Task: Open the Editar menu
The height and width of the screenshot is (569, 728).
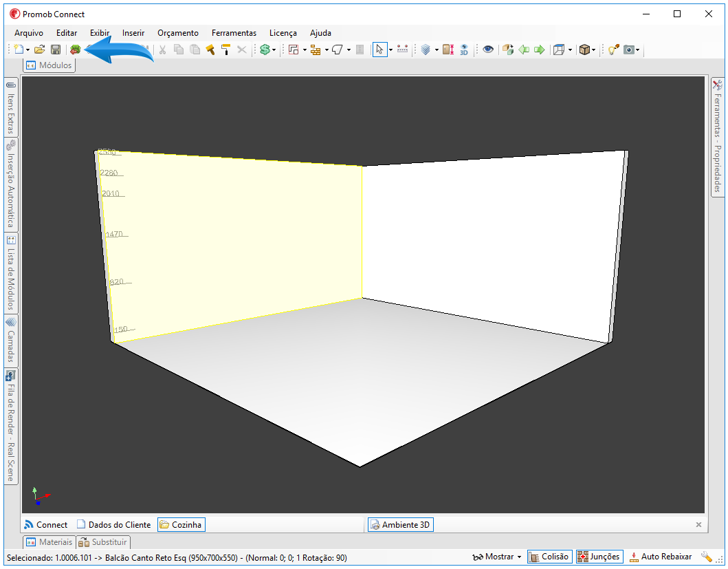Action: tap(67, 33)
